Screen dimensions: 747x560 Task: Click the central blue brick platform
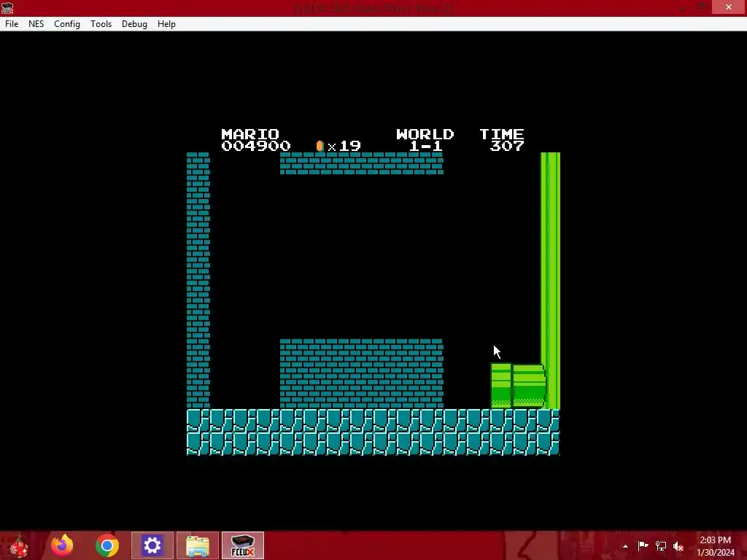(x=362, y=374)
